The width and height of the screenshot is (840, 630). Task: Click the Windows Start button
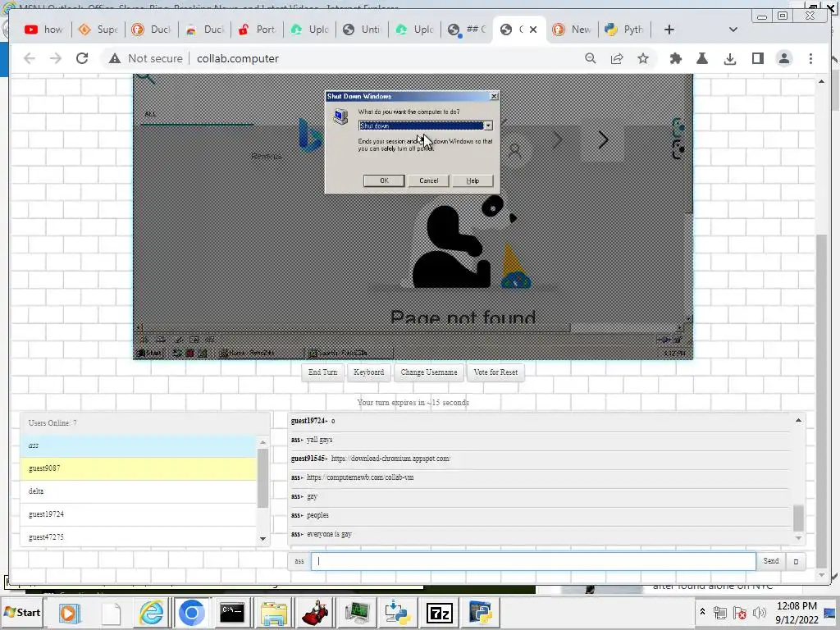[22, 612]
